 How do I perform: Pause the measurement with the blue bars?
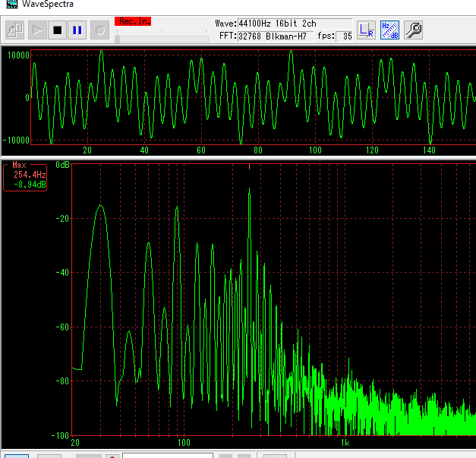point(77,30)
